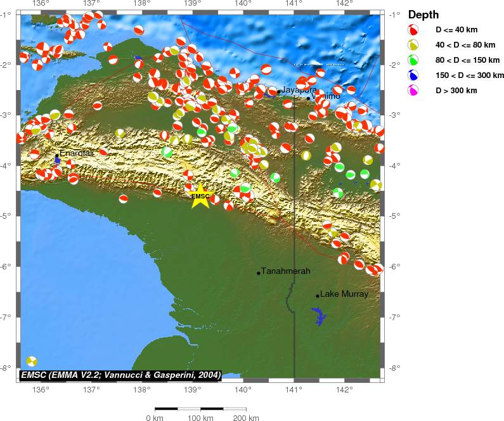Click the green 80 < D <= 150 km legend symbol
The height and width of the screenshot is (421, 504).
pos(413,60)
